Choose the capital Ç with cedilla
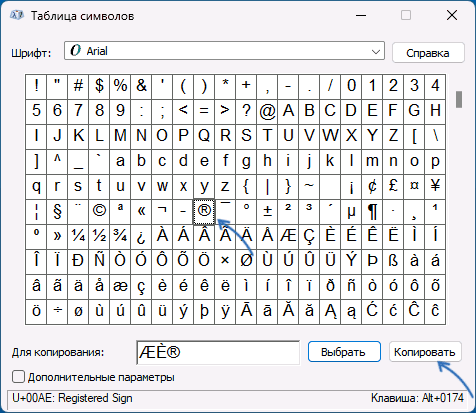The height and width of the screenshot is (413, 476). 309,237
